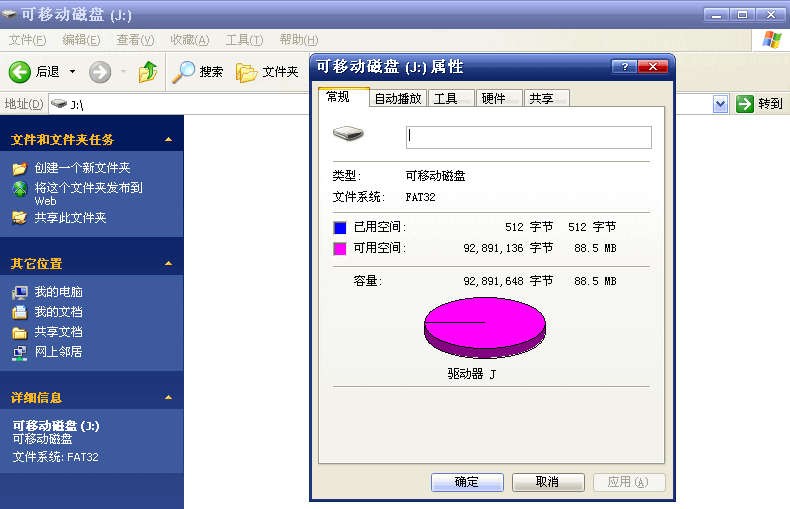Click the blue used space swatch
Image resolution: width=790 pixels, height=509 pixels.
tap(340, 228)
